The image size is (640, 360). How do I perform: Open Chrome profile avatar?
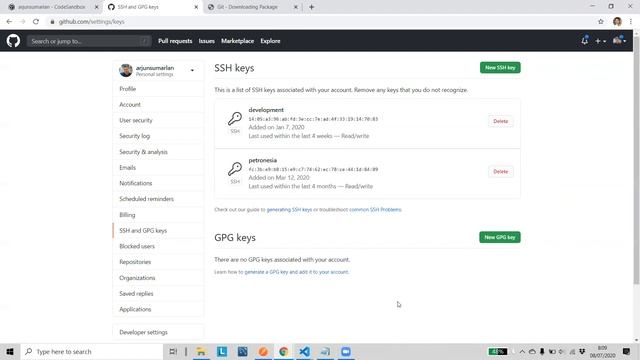click(x=617, y=22)
